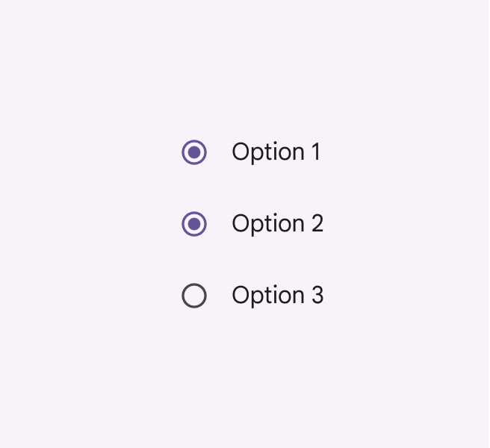Pick the first option's radio indicator
The width and height of the screenshot is (490, 448).
194,152
